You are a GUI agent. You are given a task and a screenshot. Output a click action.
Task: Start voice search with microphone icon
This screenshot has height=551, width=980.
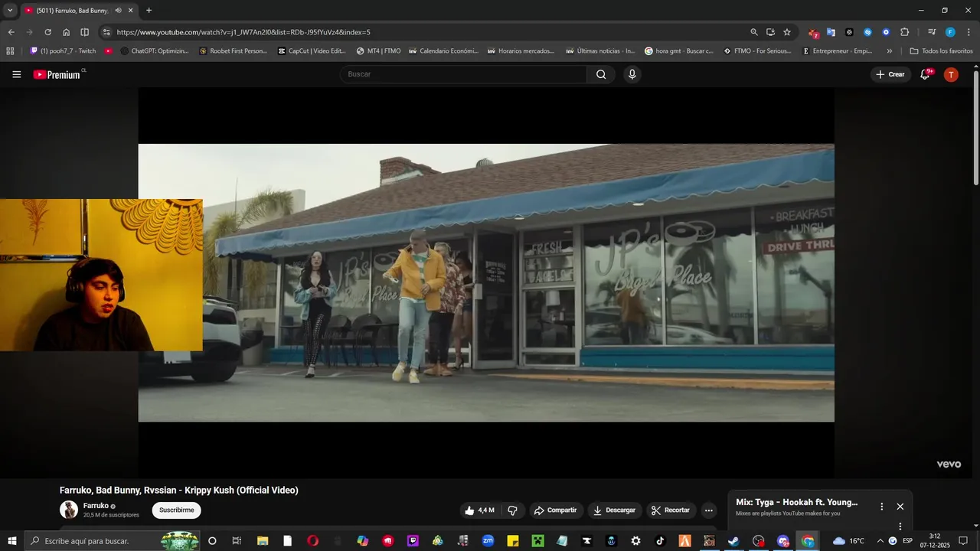click(x=632, y=74)
